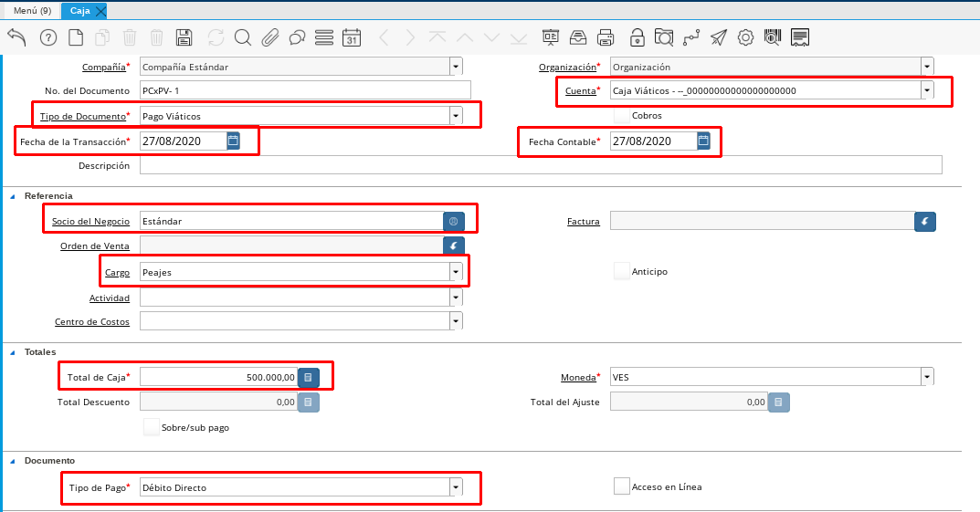Open the Help question mark icon
980x512 pixels.
click(x=48, y=37)
